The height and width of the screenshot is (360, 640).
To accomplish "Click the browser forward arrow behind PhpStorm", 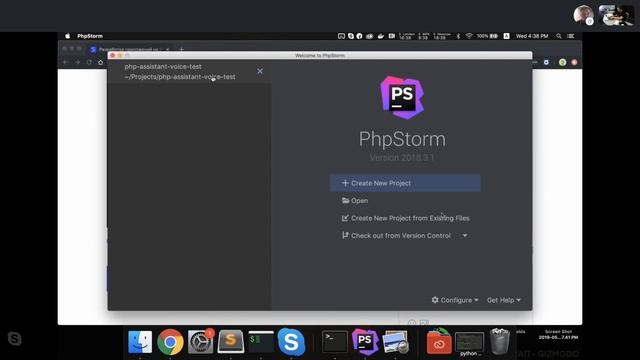I will (x=77, y=62).
